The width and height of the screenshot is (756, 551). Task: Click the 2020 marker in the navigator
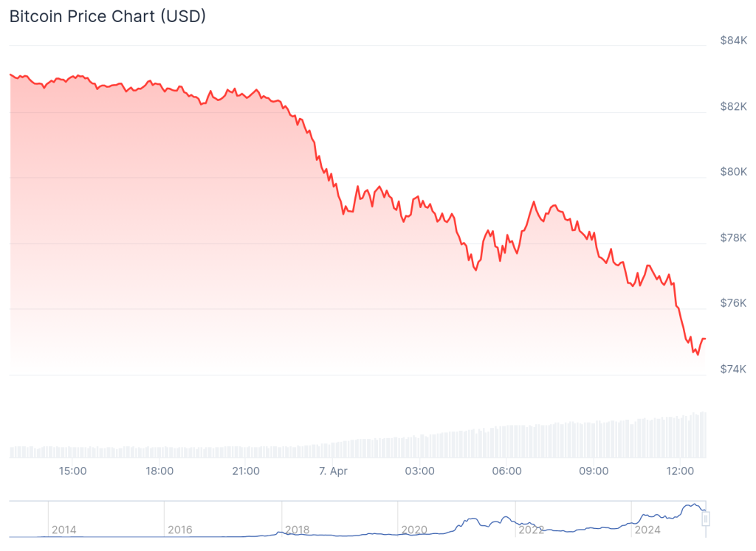[x=414, y=530]
